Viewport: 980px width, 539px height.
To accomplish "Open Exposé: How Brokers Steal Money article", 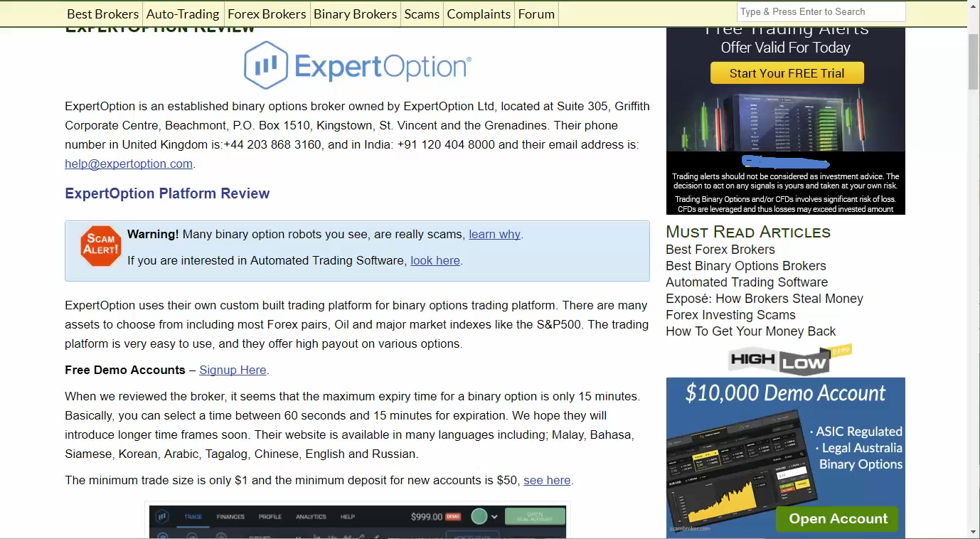I will coord(765,299).
